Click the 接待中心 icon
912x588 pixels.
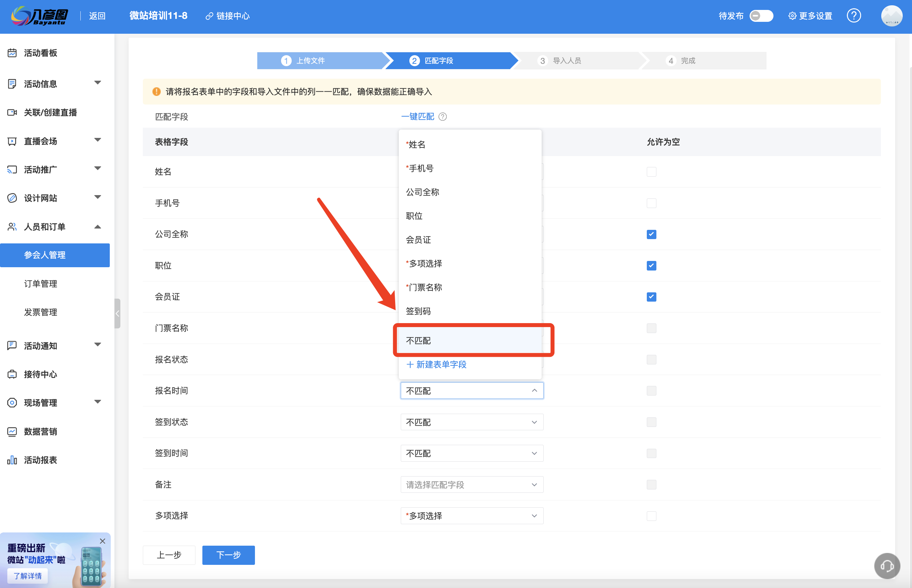pyautogui.click(x=12, y=374)
